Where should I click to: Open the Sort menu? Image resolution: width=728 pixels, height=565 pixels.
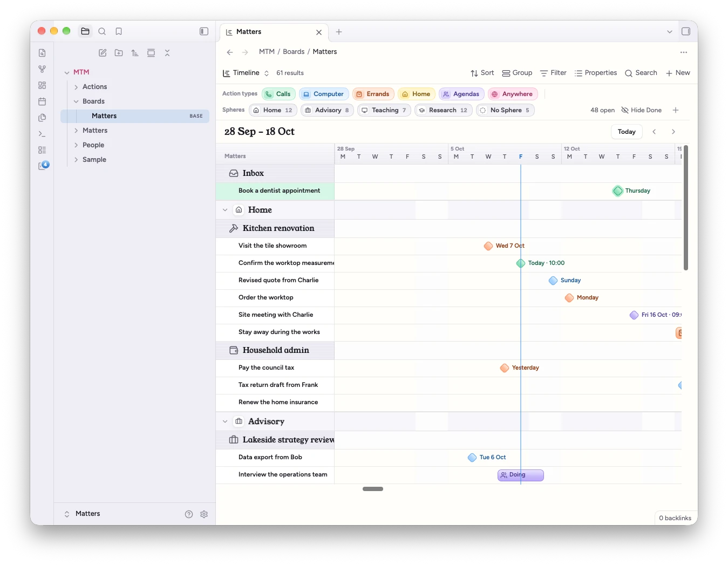pyautogui.click(x=482, y=73)
